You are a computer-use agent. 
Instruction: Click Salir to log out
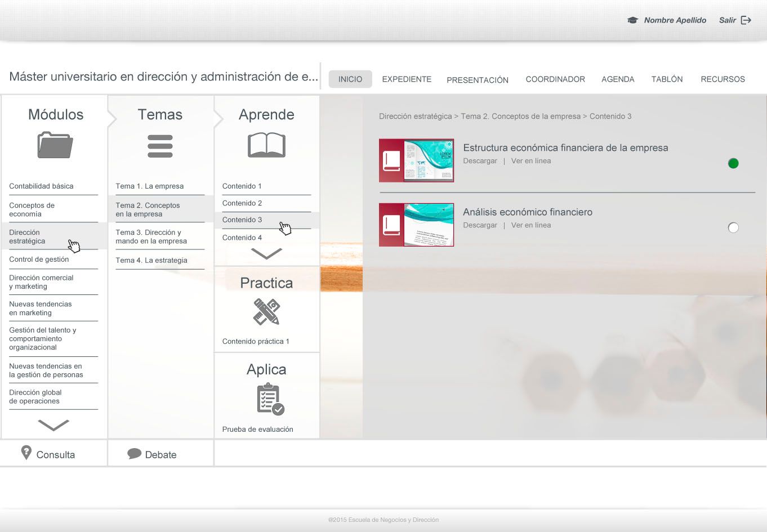click(728, 20)
